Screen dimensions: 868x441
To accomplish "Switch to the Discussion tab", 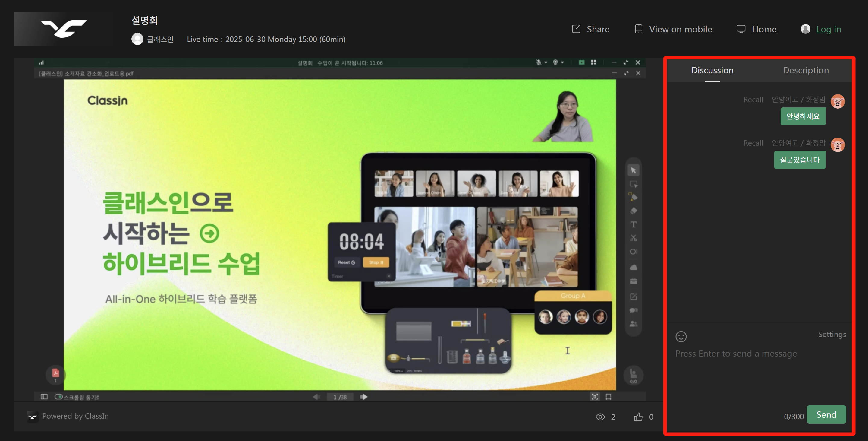I will [712, 70].
